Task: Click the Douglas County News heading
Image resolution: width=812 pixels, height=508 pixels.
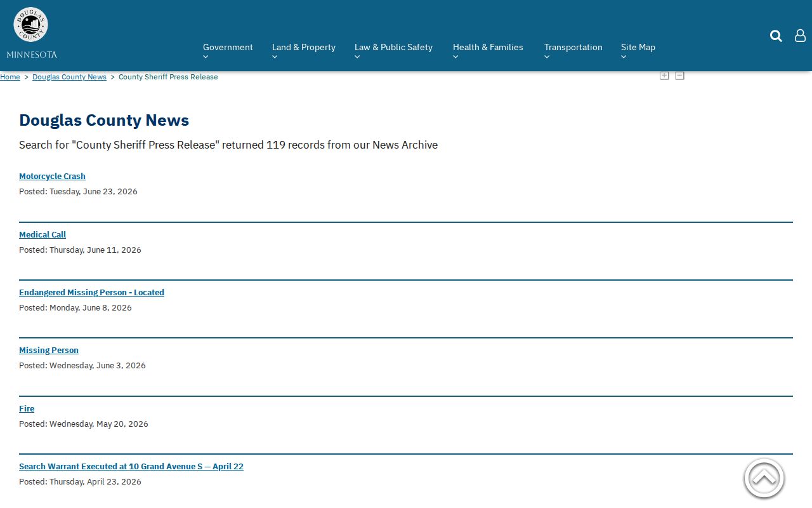Action: 104,120
